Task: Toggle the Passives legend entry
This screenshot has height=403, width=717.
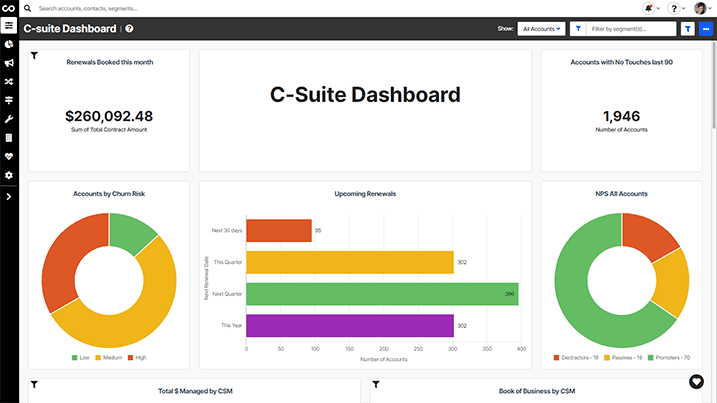Action: coord(623,358)
